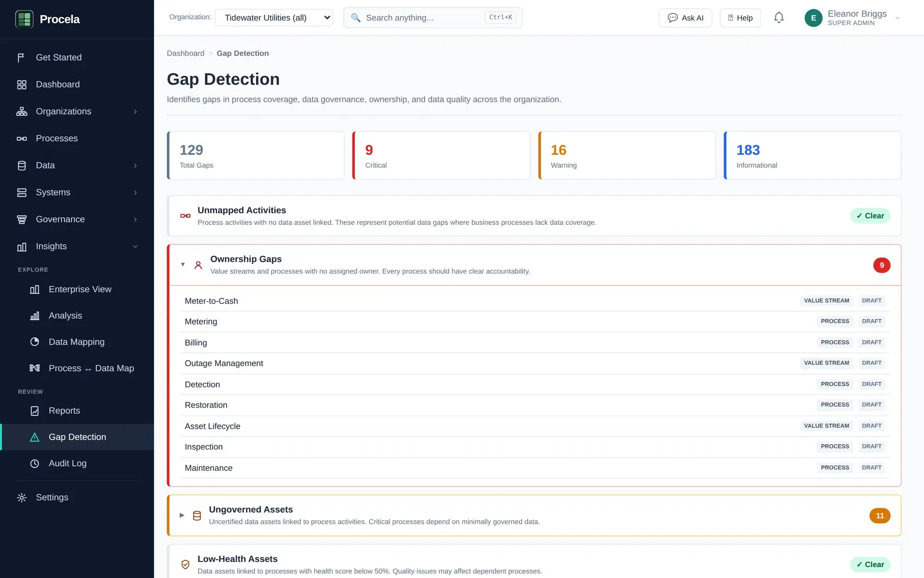Click the Ungoverned Assets count badge 11
The height and width of the screenshot is (578, 924).
(x=880, y=516)
